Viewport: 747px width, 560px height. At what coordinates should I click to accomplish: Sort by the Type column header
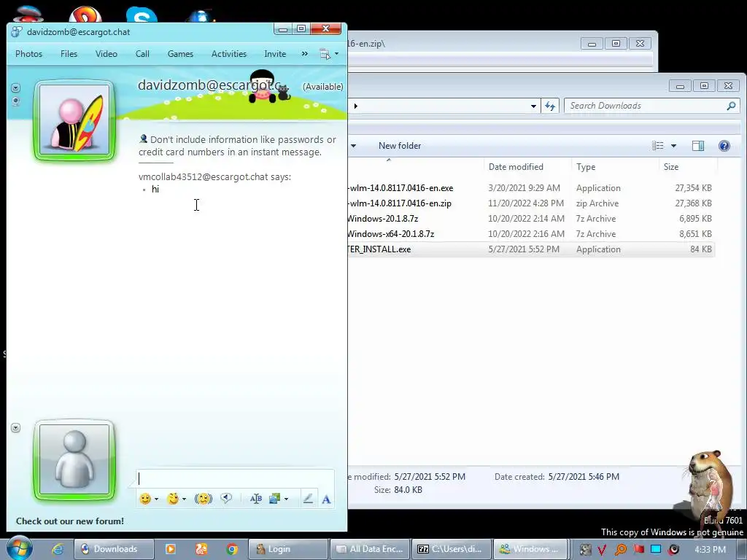point(586,167)
